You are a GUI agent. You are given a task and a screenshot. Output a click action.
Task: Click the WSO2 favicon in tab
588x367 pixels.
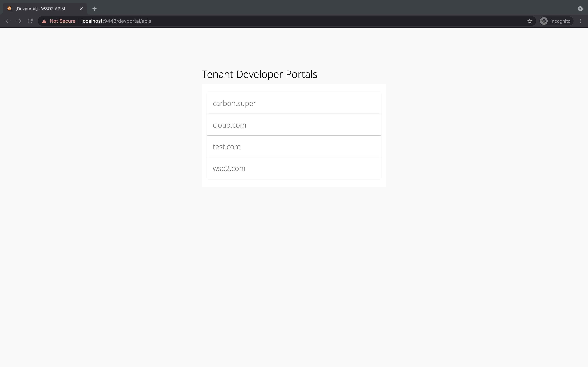point(9,9)
